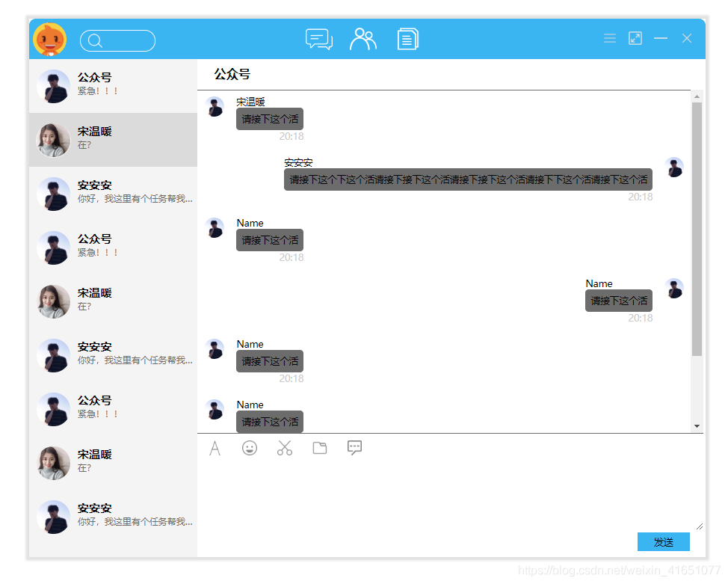The width and height of the screenshot is (728, 584).
Task: Click the chat vertical scrollbar thumb
Action: (697, 229)
